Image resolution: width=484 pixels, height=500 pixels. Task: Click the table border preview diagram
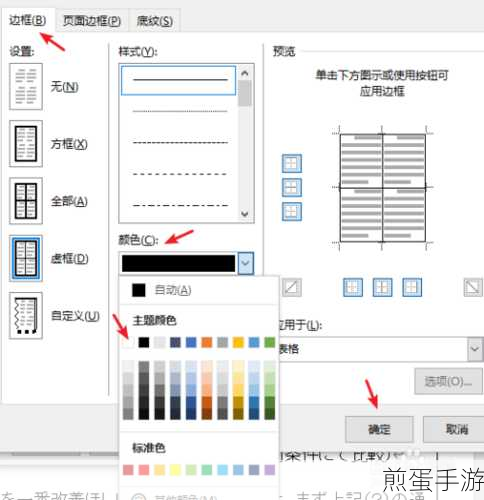(x=382, y=188)
